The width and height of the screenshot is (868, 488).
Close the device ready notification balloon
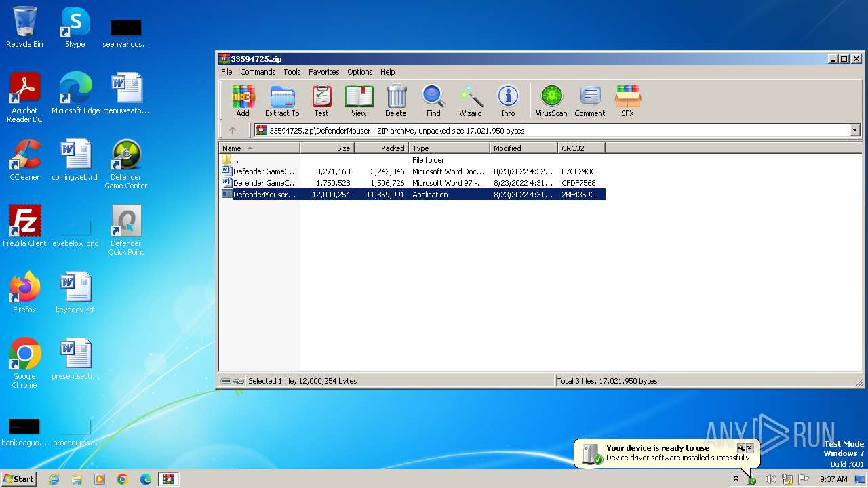pyautogui.click(x=750, y=448)
